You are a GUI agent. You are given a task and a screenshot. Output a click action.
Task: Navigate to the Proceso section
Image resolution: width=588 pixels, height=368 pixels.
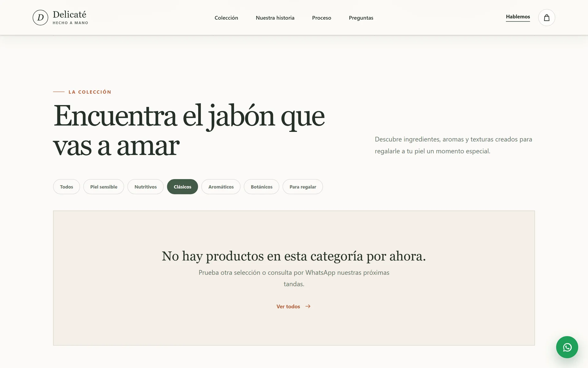(322, 18)
